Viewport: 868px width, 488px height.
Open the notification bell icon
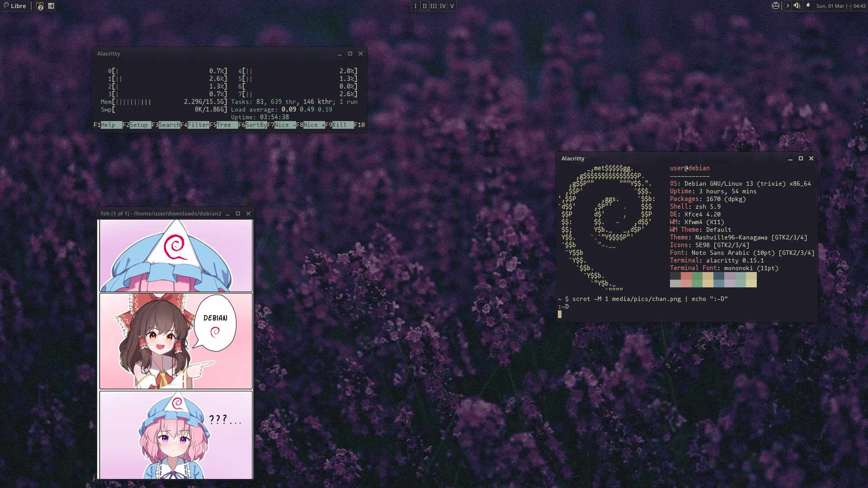(x=808, y=5)
